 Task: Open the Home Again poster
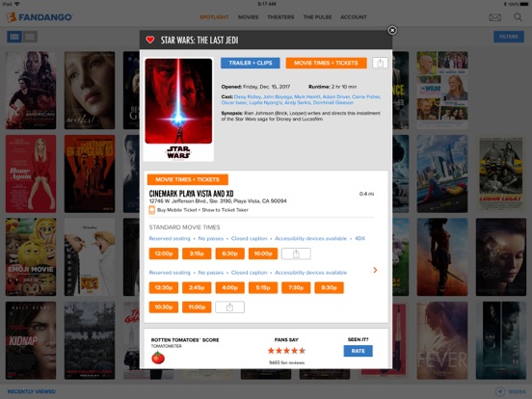tap(31, 173)
